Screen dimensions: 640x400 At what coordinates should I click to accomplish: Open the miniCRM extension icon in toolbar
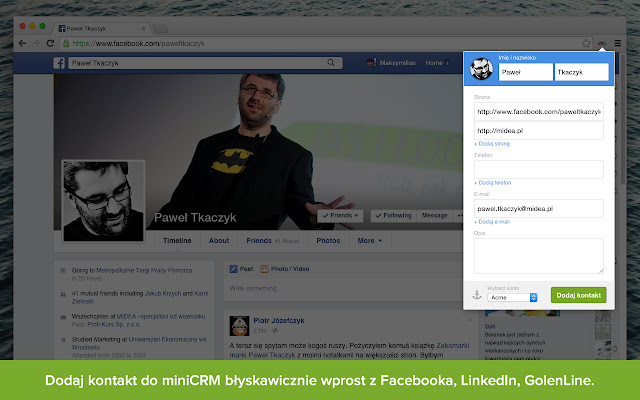[x=602, y=43]
